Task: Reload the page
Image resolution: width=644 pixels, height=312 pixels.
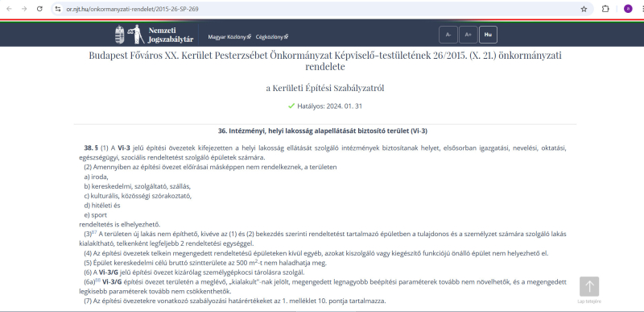Action: tap(39, 9)
